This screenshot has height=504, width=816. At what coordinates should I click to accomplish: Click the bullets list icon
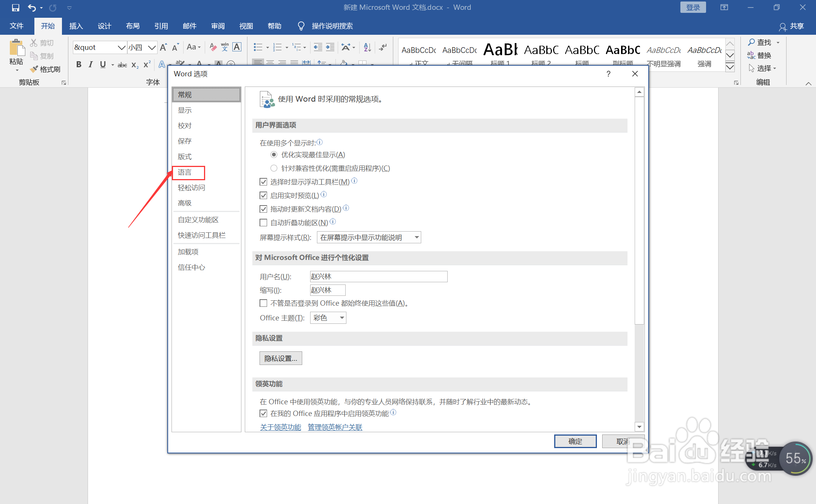258,47
